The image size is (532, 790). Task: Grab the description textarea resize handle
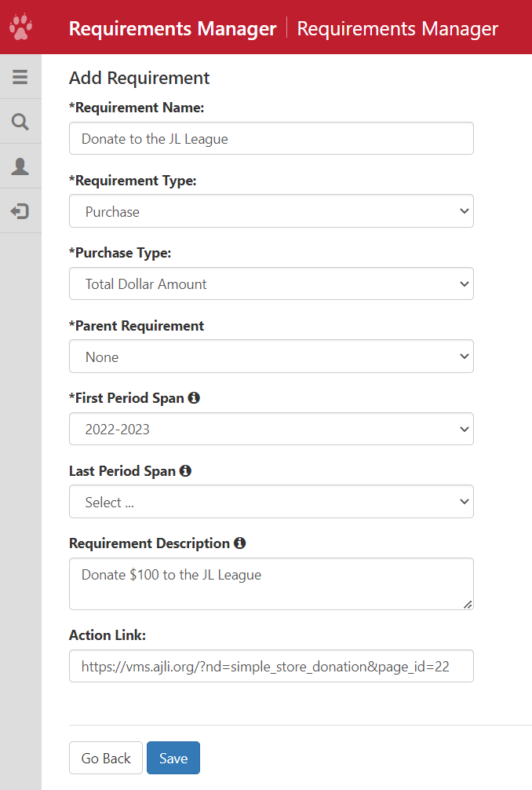pos(468,604)
